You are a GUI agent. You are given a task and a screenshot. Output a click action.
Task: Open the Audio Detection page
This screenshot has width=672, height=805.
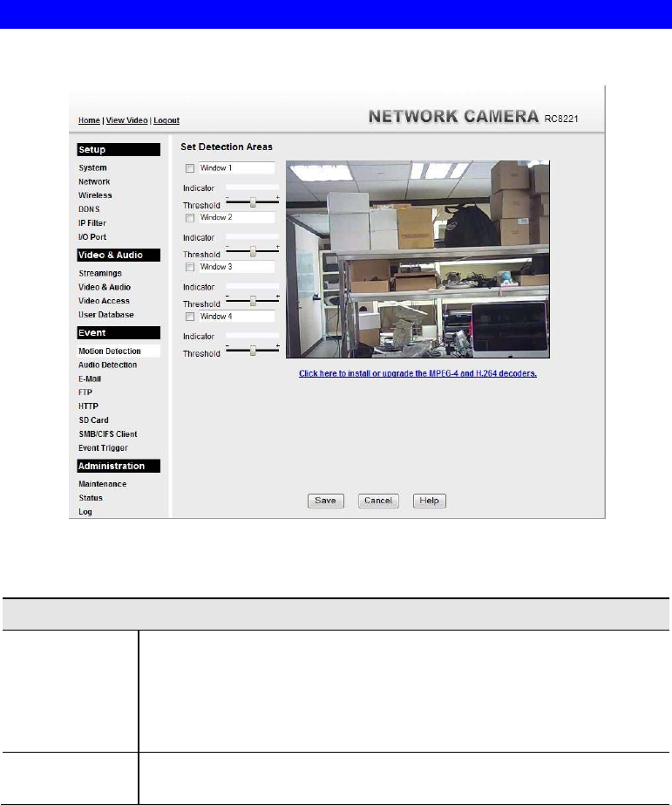[108, 365]
